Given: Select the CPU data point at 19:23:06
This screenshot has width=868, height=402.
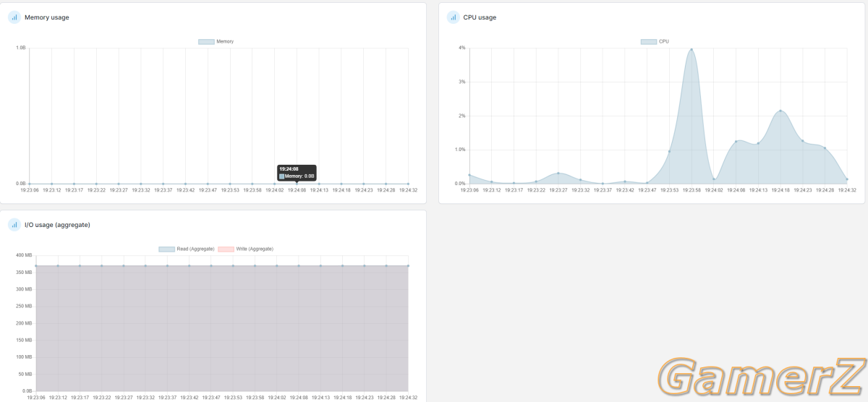Looking at the screenshot, I should [x=469, y=175].
